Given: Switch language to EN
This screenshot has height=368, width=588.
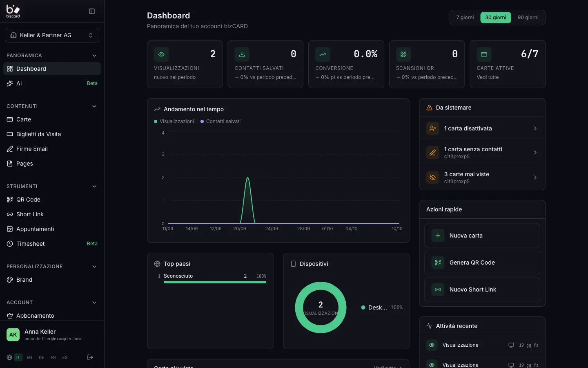Looking at the screenshot, I should pyautogui.click(x=29, y=357).
